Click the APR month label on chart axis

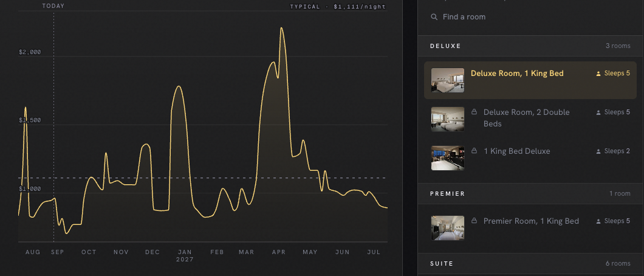[x=278, y=252]
